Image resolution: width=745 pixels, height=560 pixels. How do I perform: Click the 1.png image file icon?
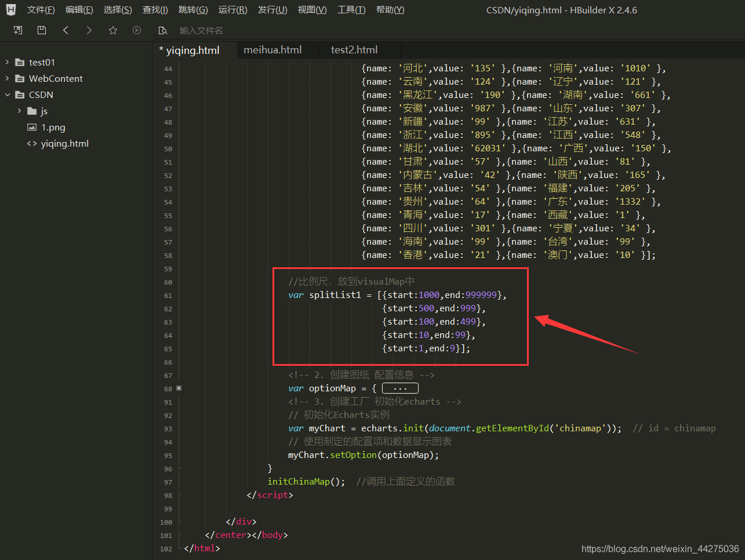(x=32, y=127)
